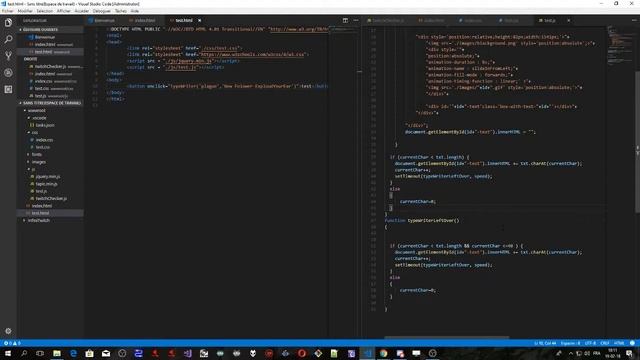Image resolution: width=640 pixels, height=360 pixels.
Task: Click the errors and warnings status indicator
Action: [x=12, y=343]
